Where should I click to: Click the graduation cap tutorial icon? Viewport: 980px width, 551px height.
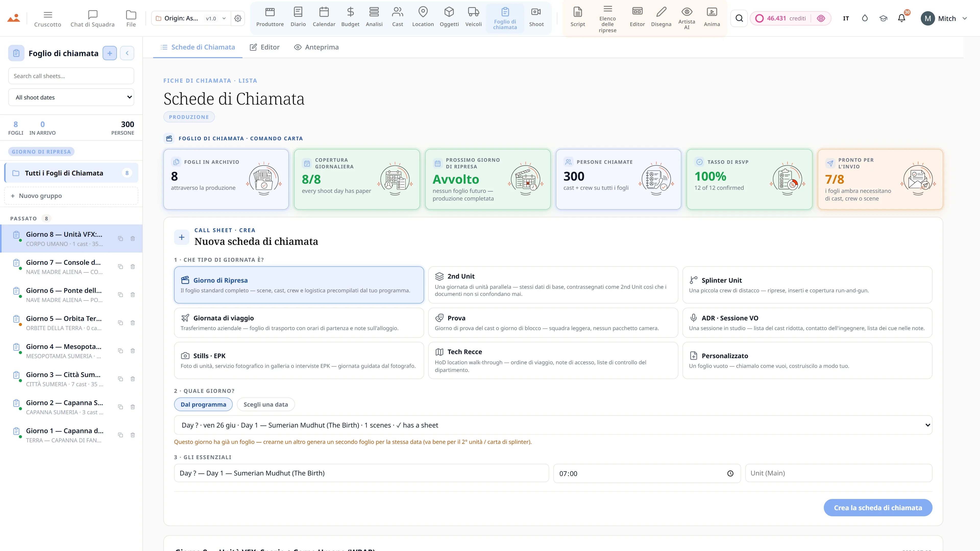click(883, 18)
